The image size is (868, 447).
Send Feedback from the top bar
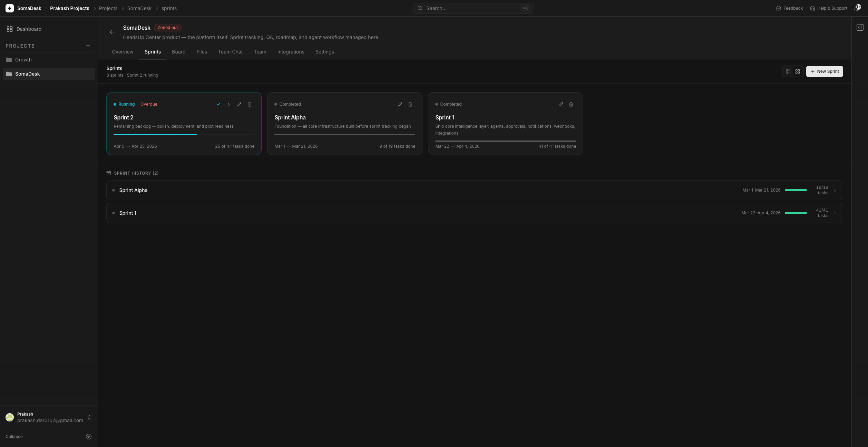click(789, 8)
